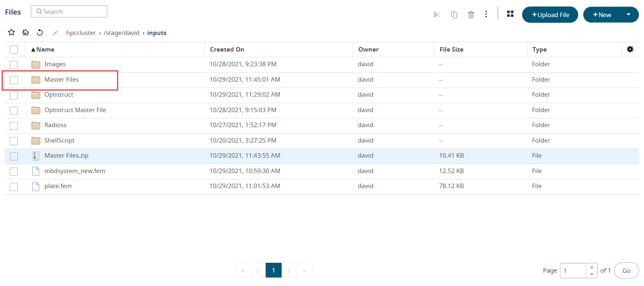
Task: Click the delete trash icon
Action: tap(471, 15)
